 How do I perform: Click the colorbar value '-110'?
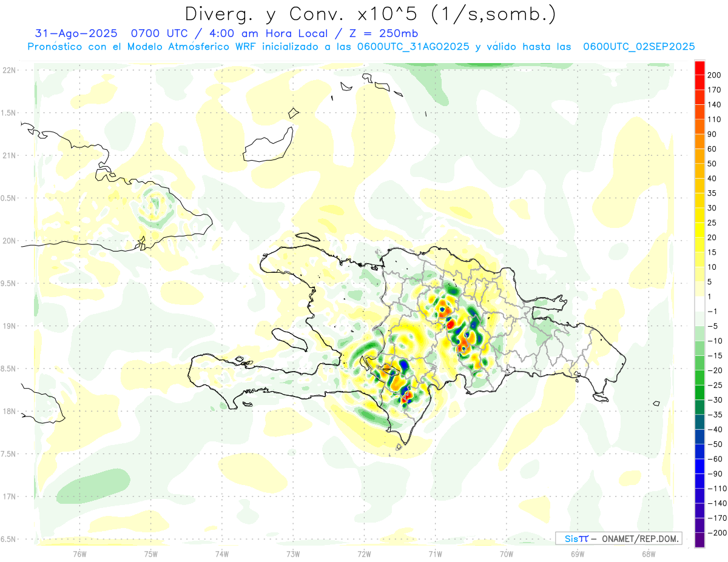pyautogui.click(x=716, y=489)
